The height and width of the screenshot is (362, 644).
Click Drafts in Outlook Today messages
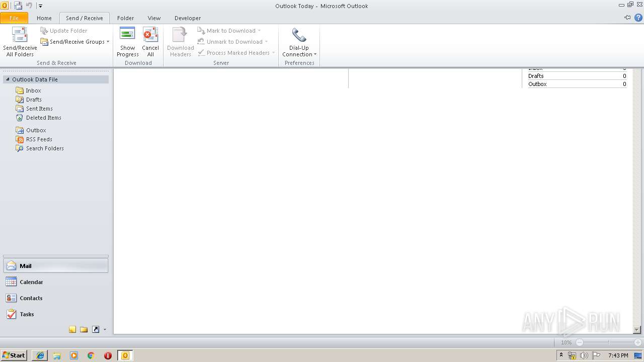click(x=536, y=76)
